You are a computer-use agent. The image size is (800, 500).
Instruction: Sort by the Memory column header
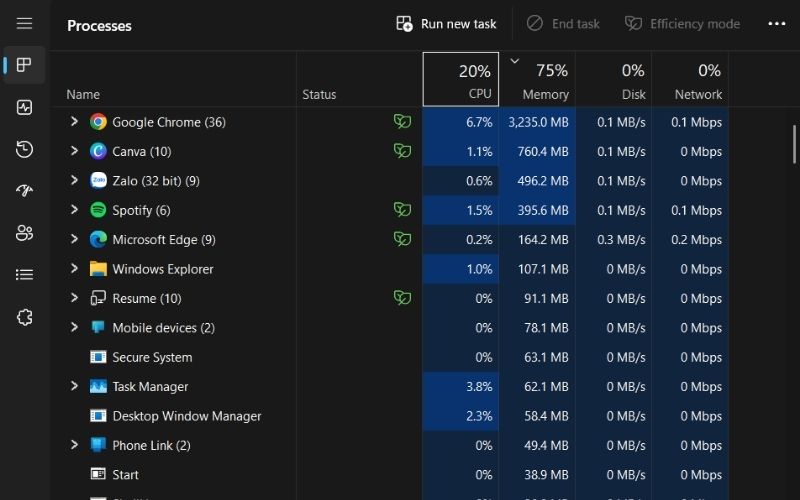click(x=537, y=79)
